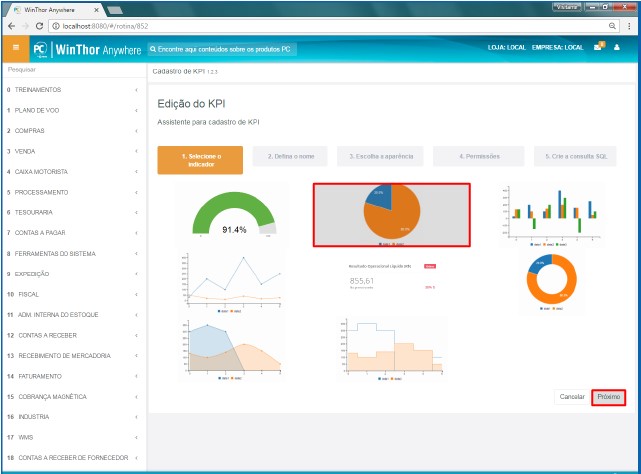Open EXPEDIÇÃO in the sidebar
The image size is (641, 474).
coord(74,274)
